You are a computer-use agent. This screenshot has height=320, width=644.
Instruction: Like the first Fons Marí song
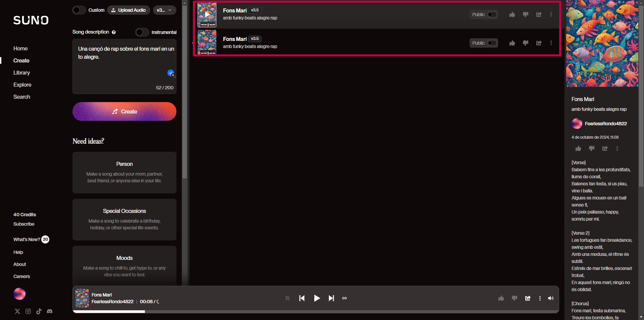(x=512, y=14)
